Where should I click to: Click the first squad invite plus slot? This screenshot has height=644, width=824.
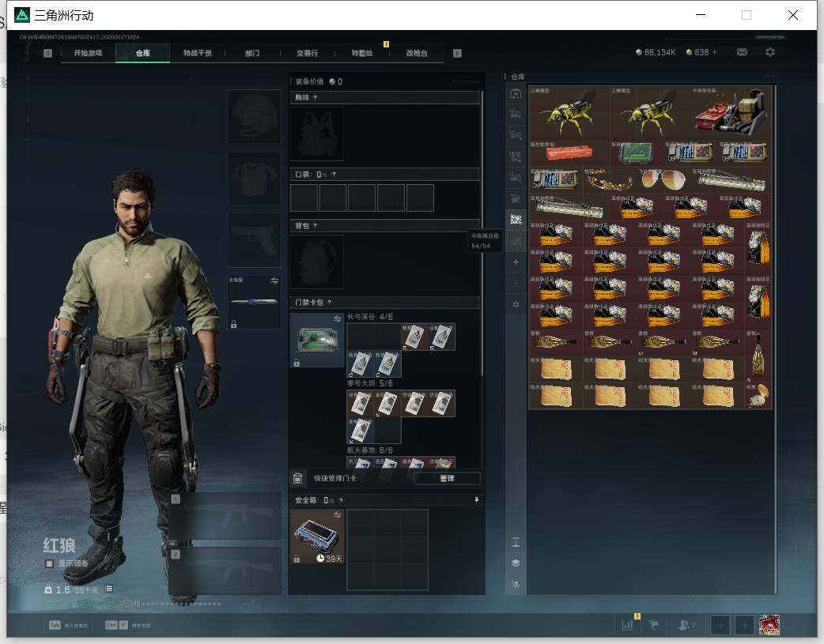(x=720, y=625)
